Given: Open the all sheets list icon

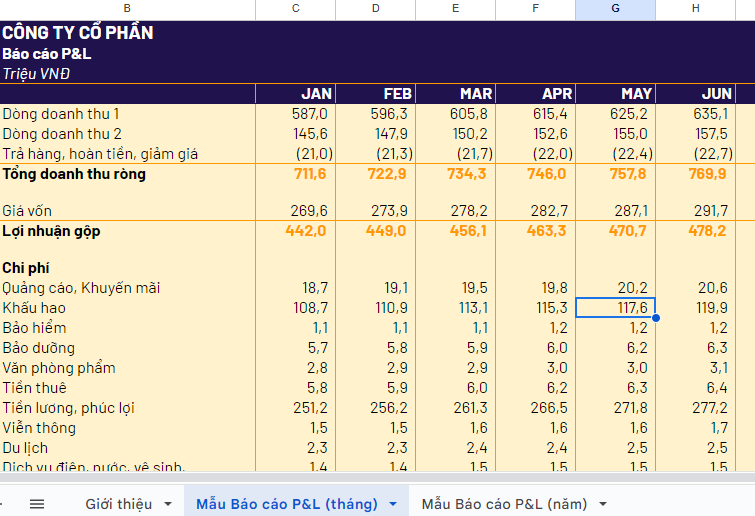Looking at the screenshot, I should 37,503.
